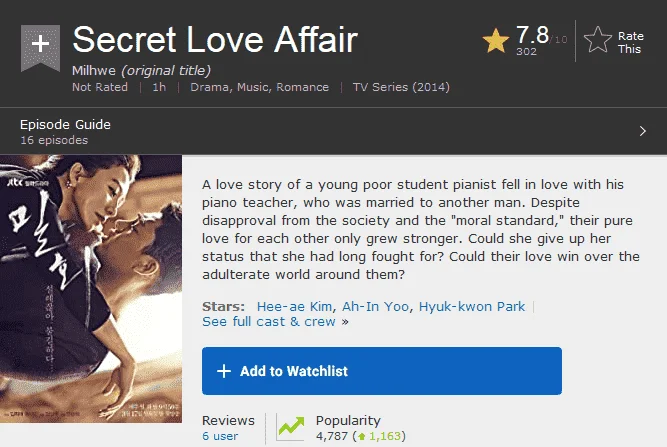Viewport: 667px width, 447px height.
Task: Click the 7.8 rating score
Action: point(532,35)
